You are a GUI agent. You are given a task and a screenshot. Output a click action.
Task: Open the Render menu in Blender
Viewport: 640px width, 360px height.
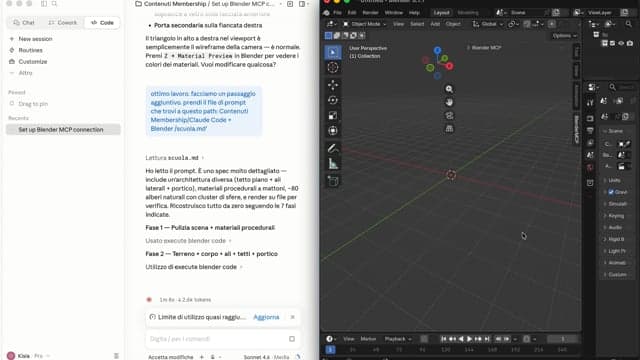coord(370,13)
